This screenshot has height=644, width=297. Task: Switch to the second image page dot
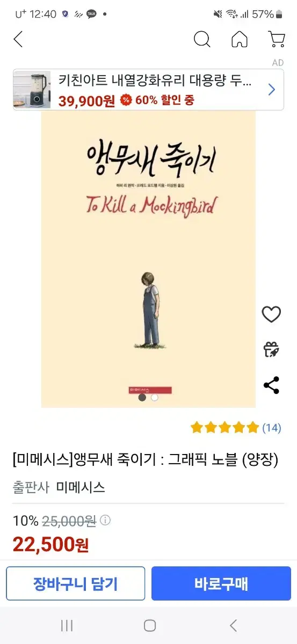click(x=155, y=398)
